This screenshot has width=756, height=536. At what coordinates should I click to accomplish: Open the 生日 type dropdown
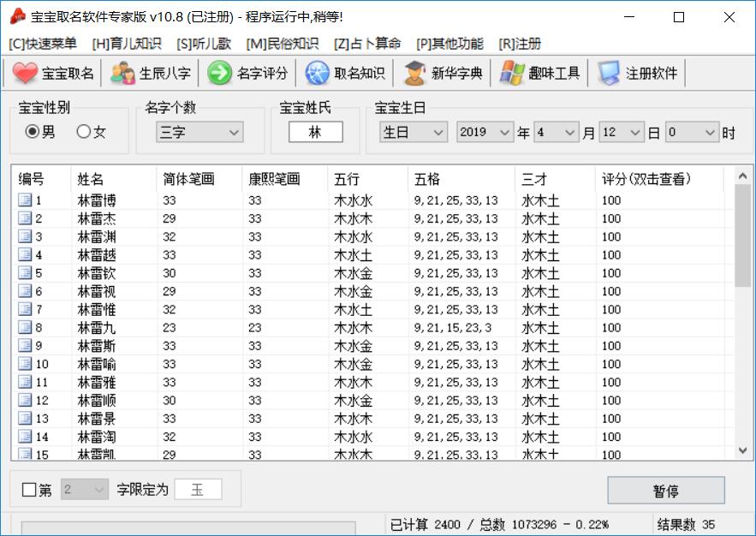(414, 132)
